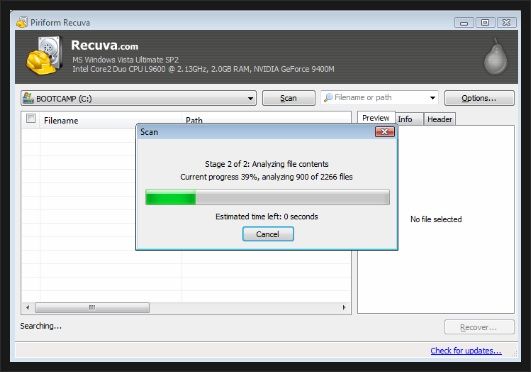
Task: Click the green scan progress bar
Action: [x=268, y=198]
